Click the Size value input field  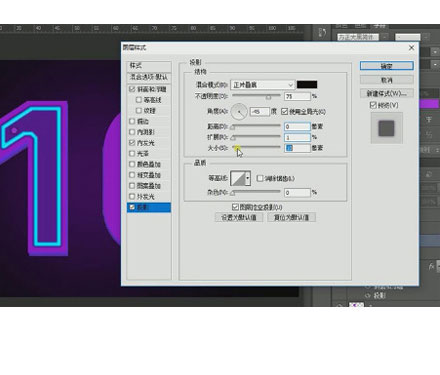(297, 148)
